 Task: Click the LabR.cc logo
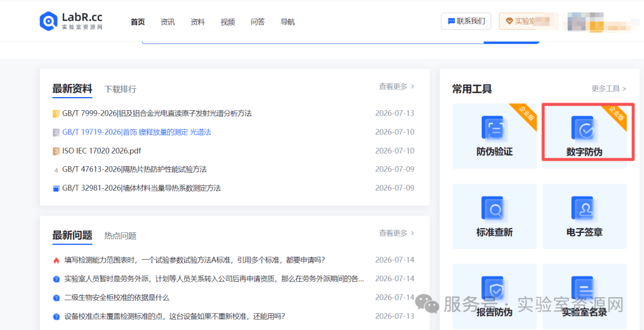(x=70, y=20)
